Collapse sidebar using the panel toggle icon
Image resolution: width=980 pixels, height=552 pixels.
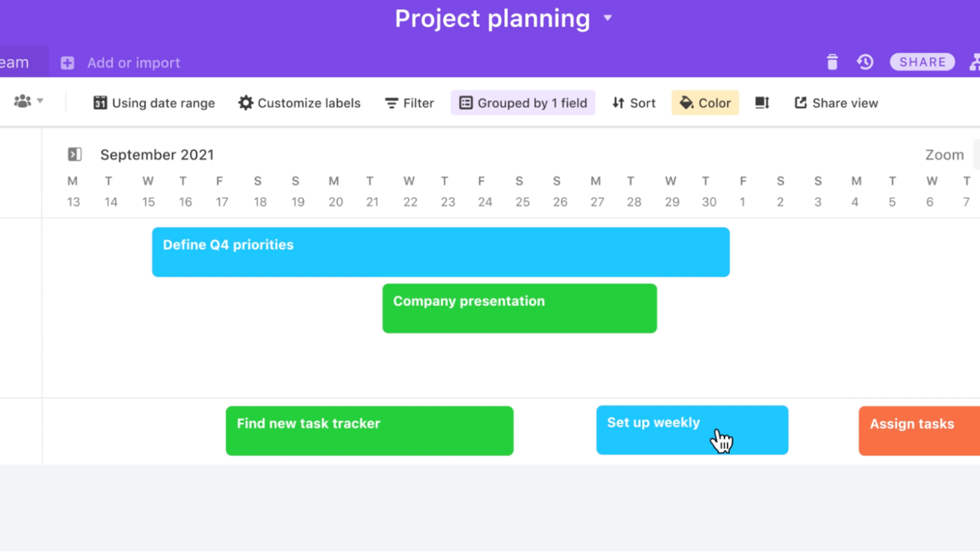pyautogui.click(x=74, y=154)
